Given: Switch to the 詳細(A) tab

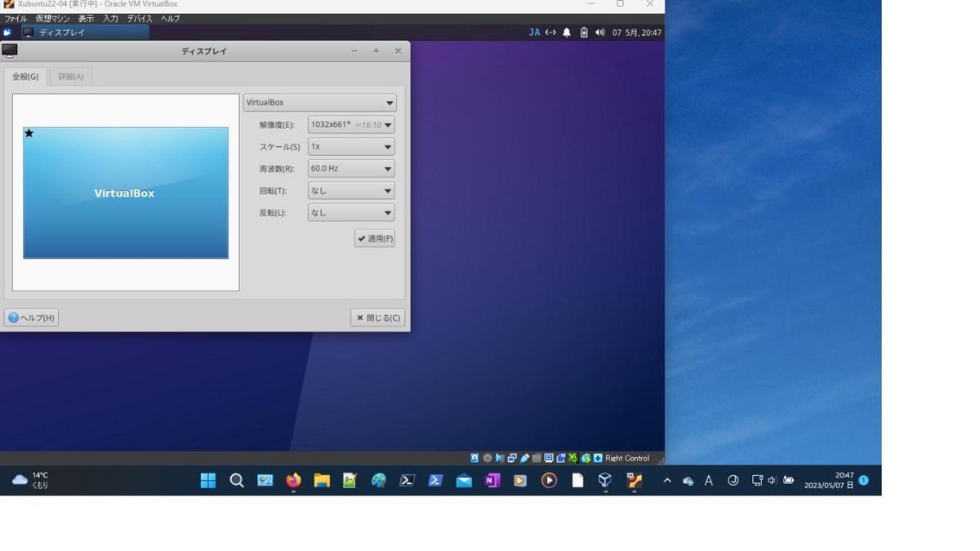Looking at the screenshot, I should click(71, 77).
